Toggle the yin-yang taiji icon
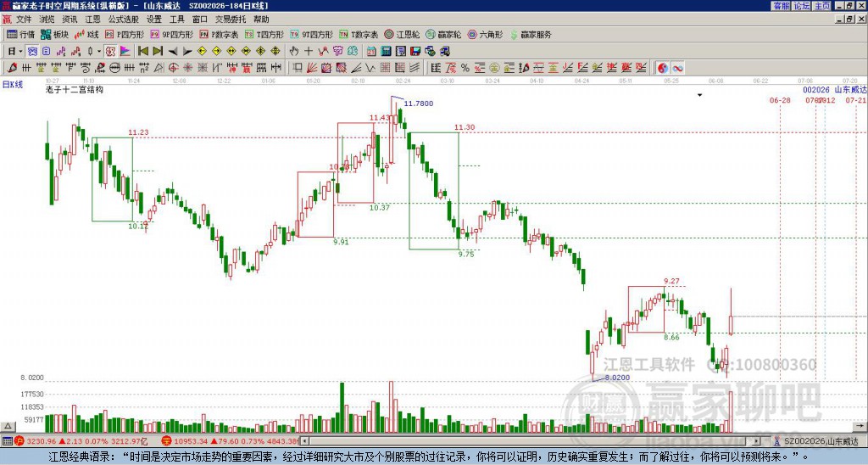 [663, 68]
